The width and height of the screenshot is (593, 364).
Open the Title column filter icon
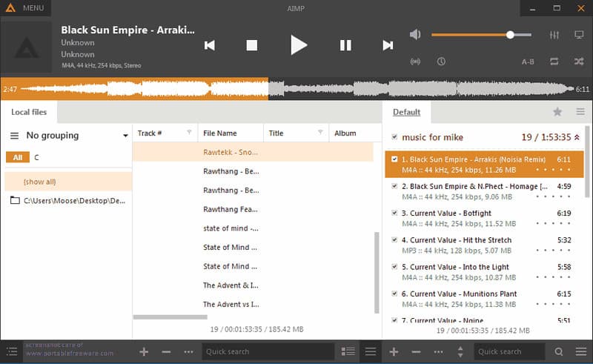point(320,132)
